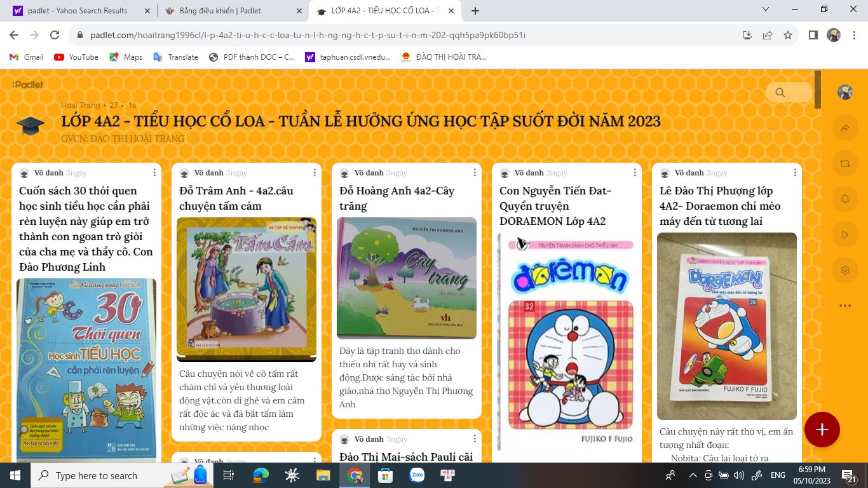Open the Tấm Cám book cover image
The image size is (868, 488).
pyautogui.click(x=247, y=289)
